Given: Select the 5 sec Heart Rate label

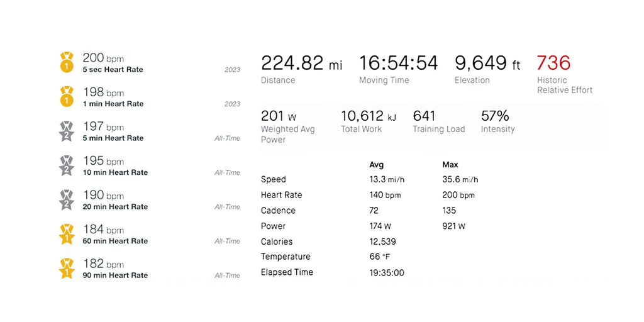Looking at the screenshot, I should (113, 70).
